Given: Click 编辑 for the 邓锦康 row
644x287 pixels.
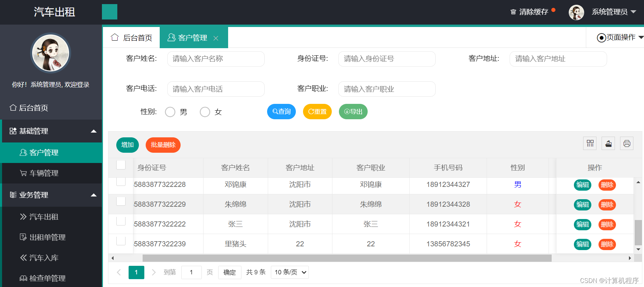Looking at the screenshot, I should tap(582, 185).
